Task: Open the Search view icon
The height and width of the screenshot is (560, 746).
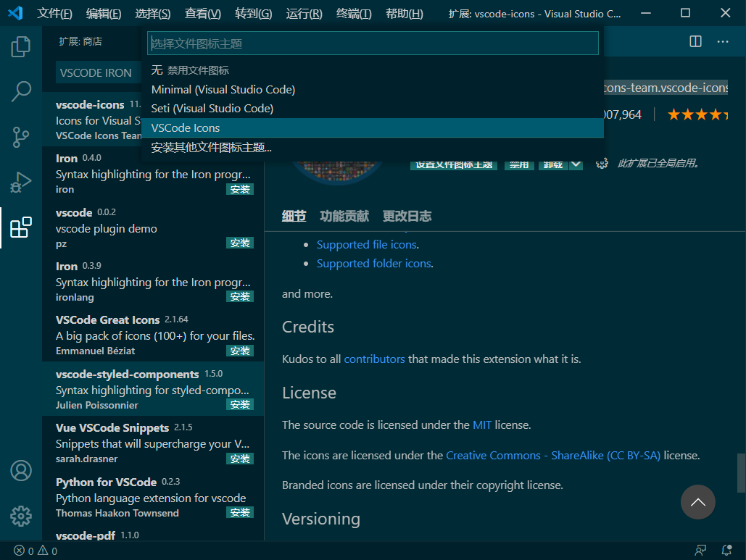Action: pos(20,91)
